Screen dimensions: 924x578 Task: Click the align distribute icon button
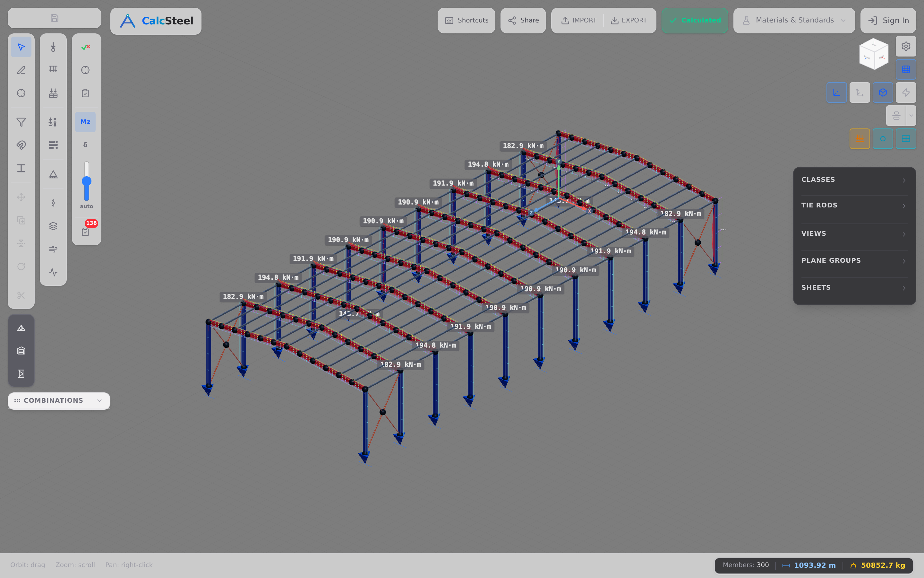[x=896, y=116]
